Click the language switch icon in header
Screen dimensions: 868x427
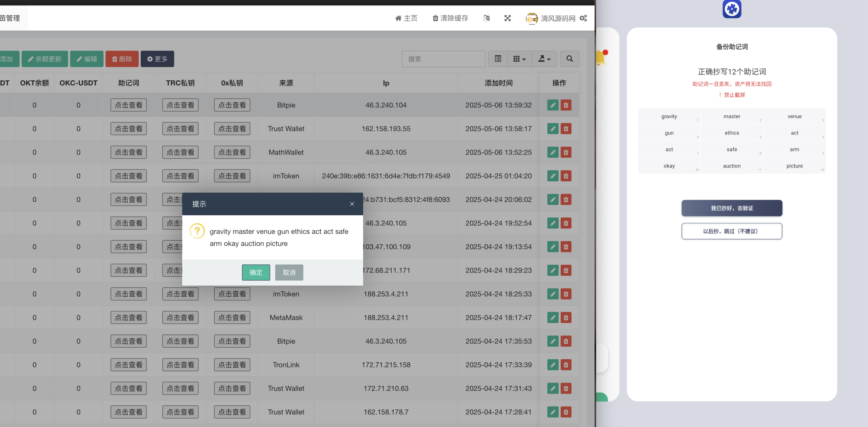coord(486,18)
